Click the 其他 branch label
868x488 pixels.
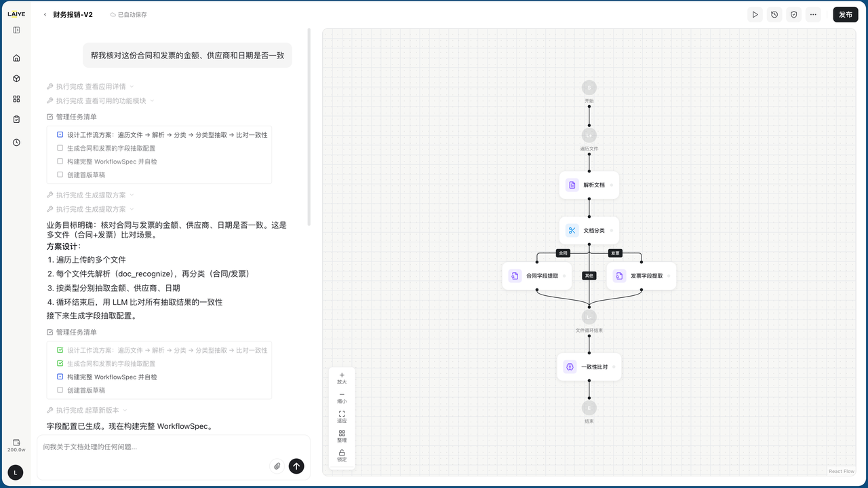click(x=589, y=276)
